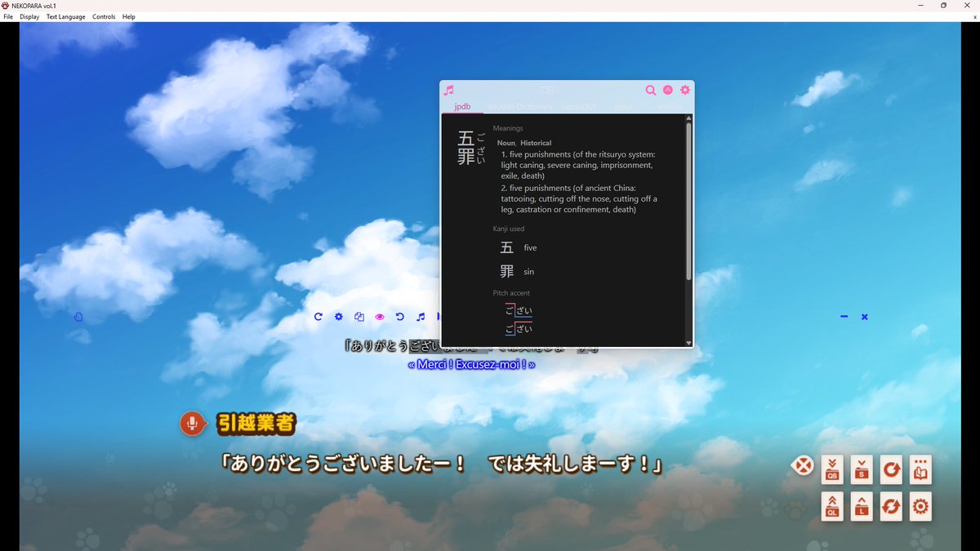Click the pink music note icon in dictionary popup
This screenshot has width=980, height=551.
coord(448,91)
